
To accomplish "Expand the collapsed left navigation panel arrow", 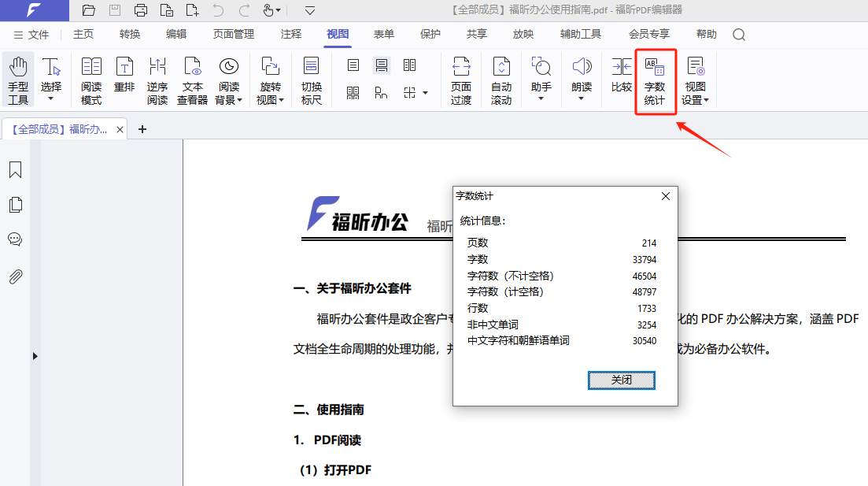I will tap(35, 356).
